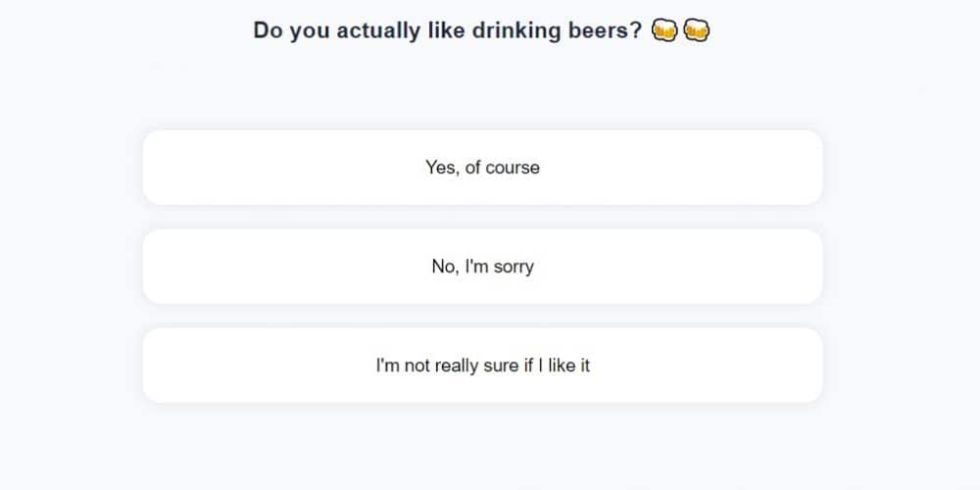Select the 'Yes, of course' answer
This screenshot has height=490, width=980.
pos(482,168)
